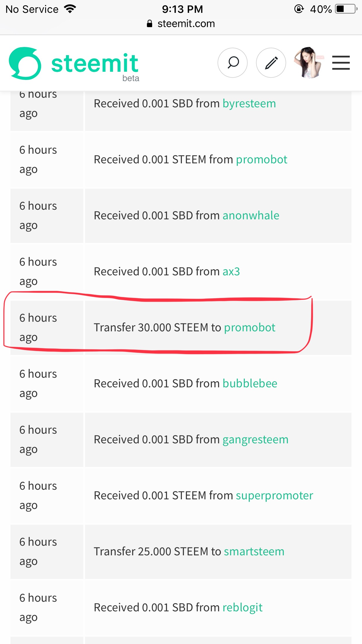362x644 pixels.
Task: Open promobot link in 30.000 STEEM transfer
Action: [249, 328]
